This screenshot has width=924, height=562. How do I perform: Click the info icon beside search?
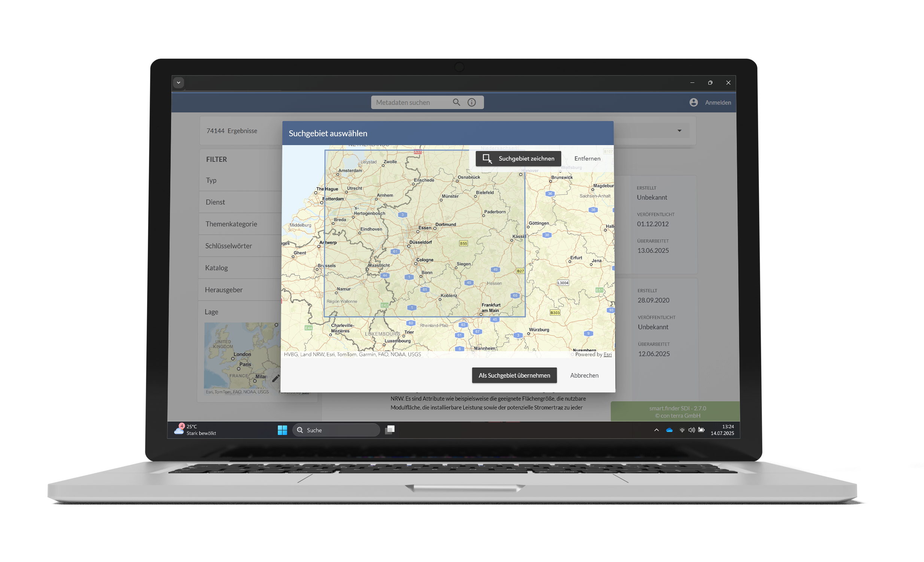click(x=471, y=102)
